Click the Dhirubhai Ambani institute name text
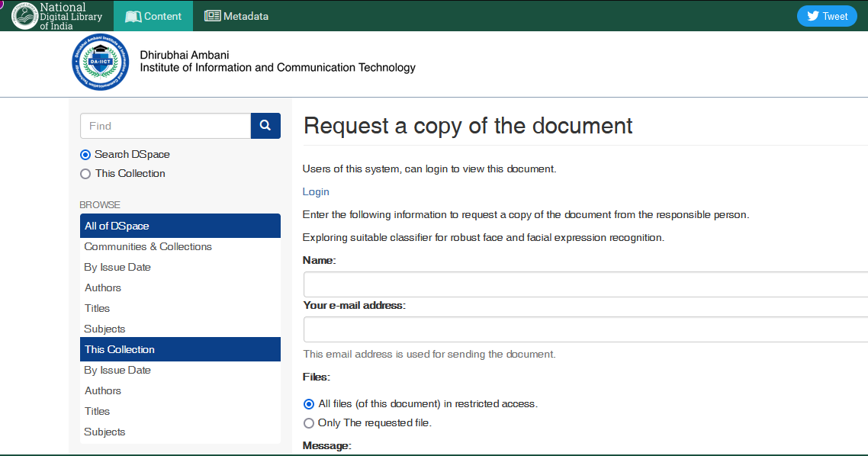The height and width of the screenshot is (456, 868). (278, 62)
